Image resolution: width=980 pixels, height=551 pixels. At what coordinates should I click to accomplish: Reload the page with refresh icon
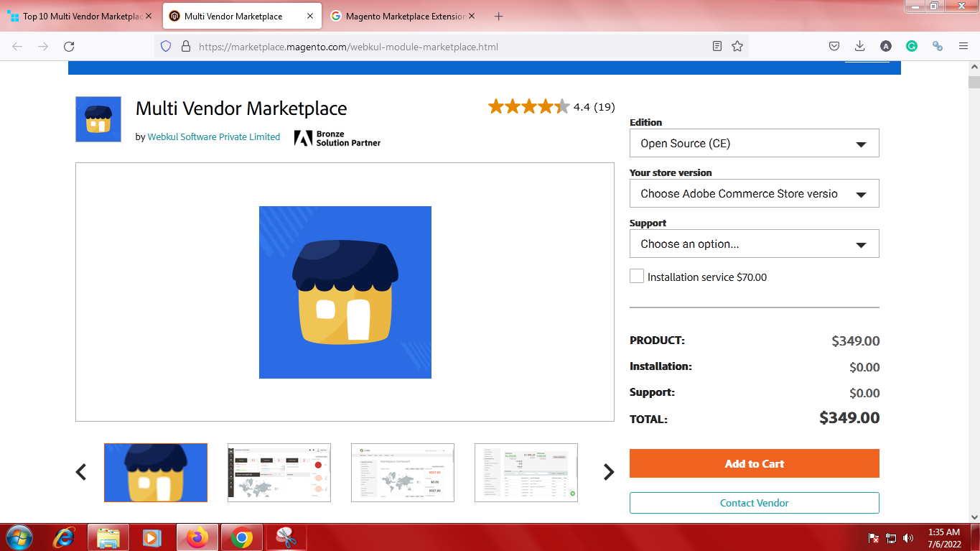point(69,46)
